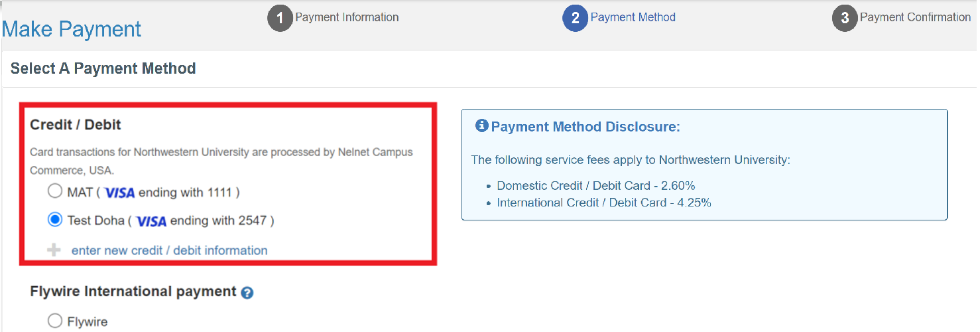Click the step 1 circle icon

click(x=280, y=19)
